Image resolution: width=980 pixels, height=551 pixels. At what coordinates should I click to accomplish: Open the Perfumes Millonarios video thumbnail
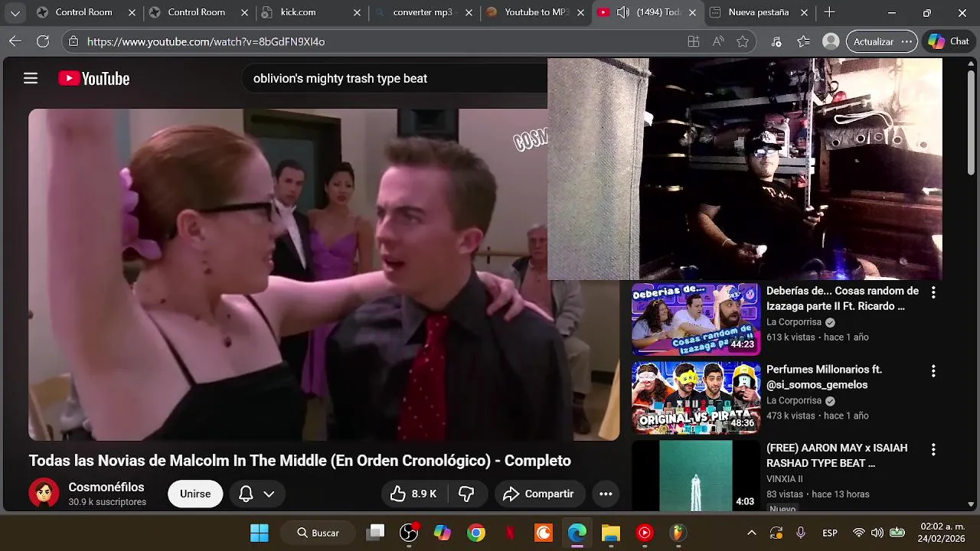point(695,398)
